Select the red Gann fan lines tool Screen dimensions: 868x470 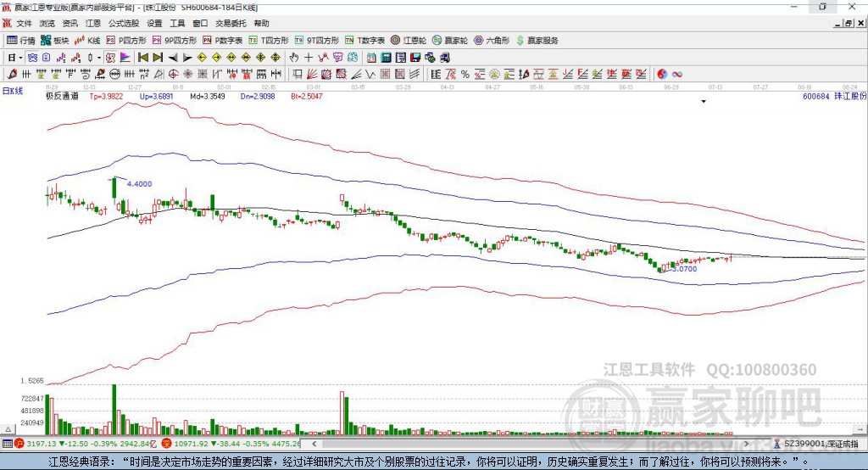(312, 75)
